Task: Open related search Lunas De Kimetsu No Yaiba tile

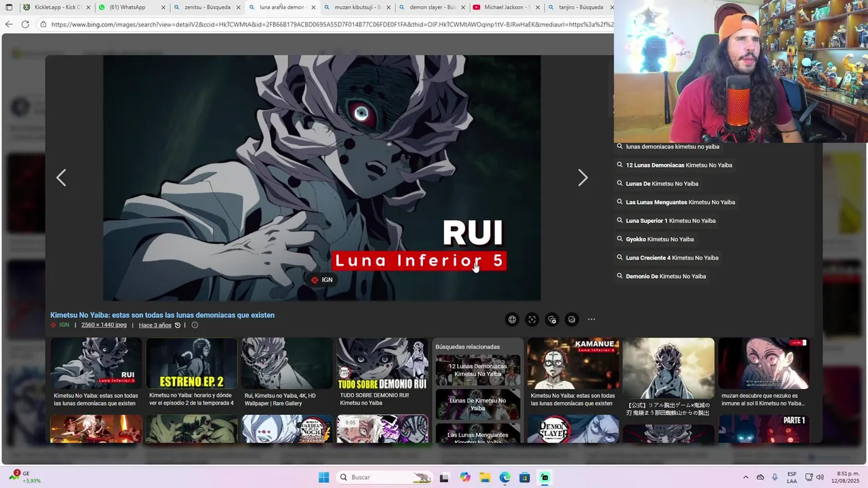Action: click(x=478, y=405)
